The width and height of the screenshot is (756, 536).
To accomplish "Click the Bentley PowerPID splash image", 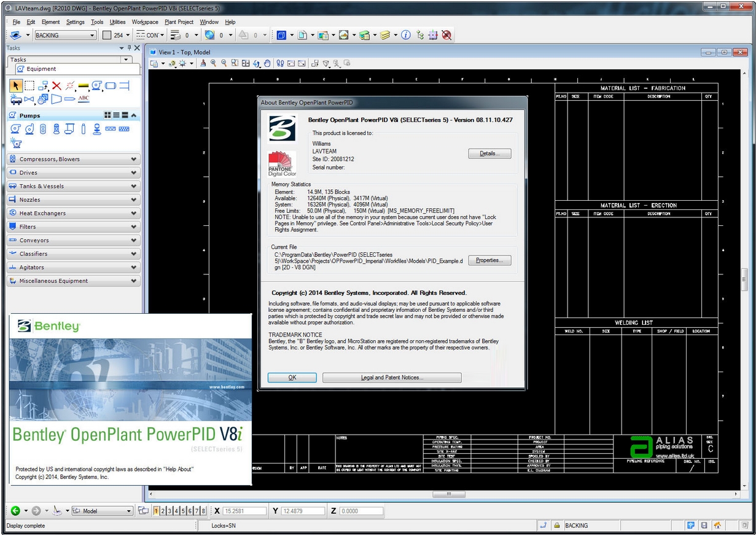I will 130,399.
